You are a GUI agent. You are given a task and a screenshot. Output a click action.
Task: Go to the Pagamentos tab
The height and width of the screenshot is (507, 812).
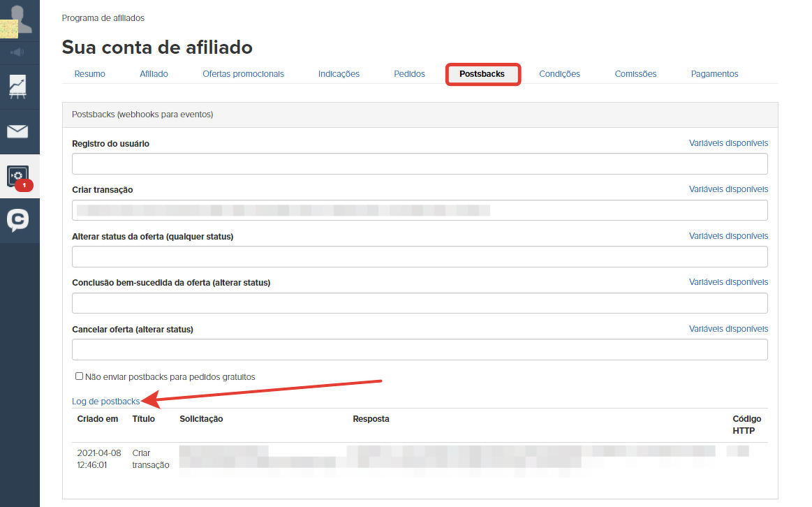pyautogui.click(x=714, y=74)
